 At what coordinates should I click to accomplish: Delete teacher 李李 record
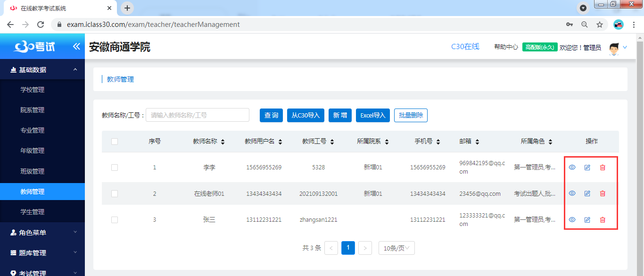click(603, 167)
